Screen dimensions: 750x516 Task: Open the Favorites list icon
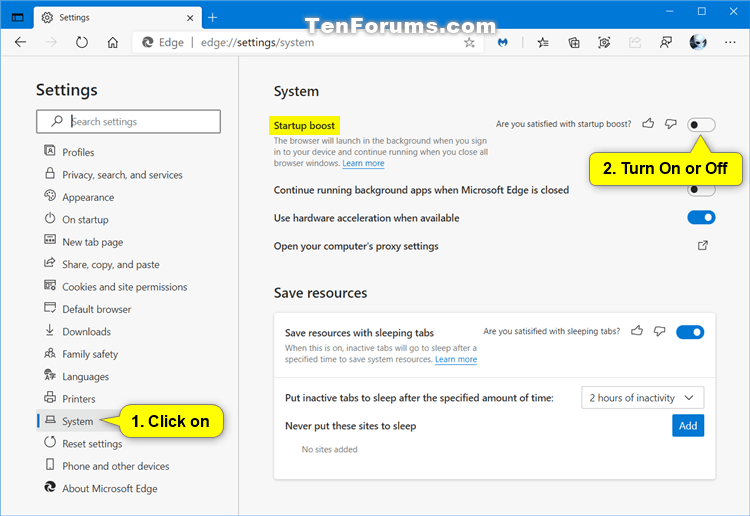(x=543, y=43)
